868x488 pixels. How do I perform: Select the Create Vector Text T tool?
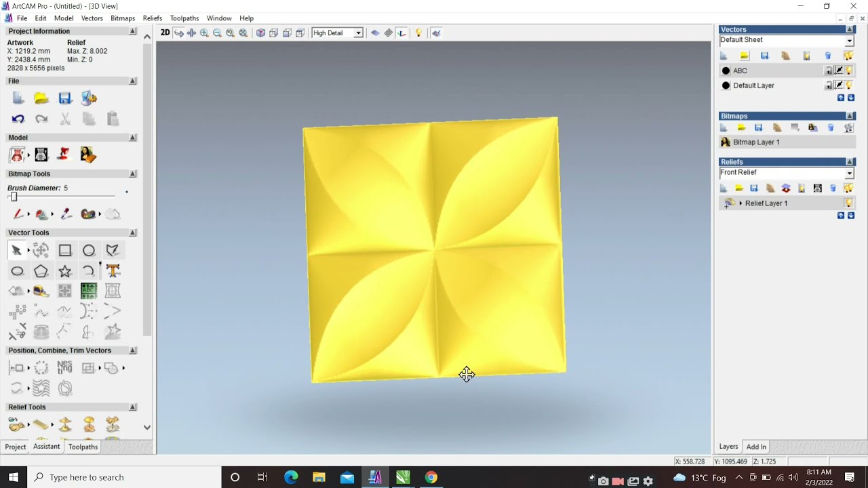click(x=113, y=271)
